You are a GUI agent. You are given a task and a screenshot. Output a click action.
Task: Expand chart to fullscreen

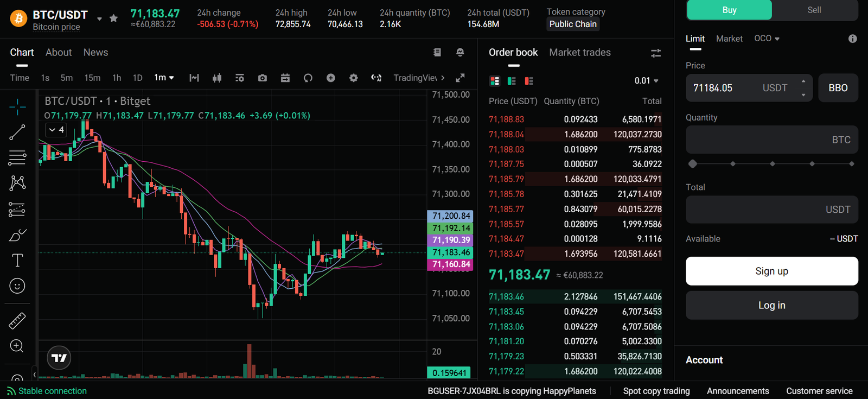coord(460,78)
